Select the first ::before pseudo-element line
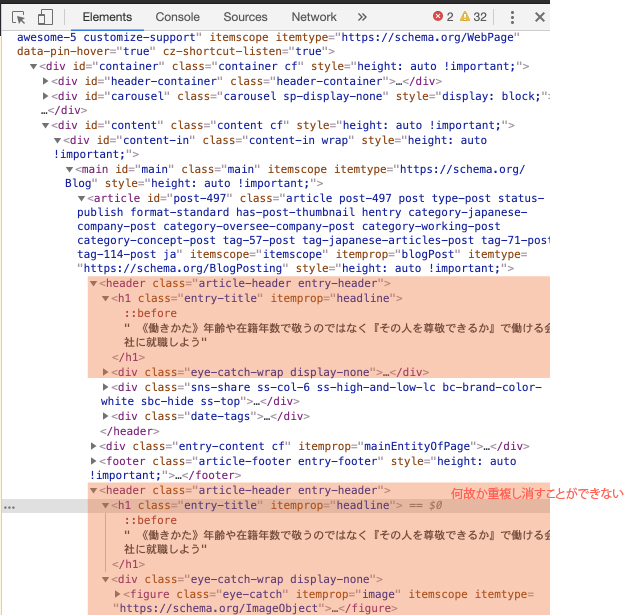The height and width of the screenshot is (615, 625). [x=150, y=313]
